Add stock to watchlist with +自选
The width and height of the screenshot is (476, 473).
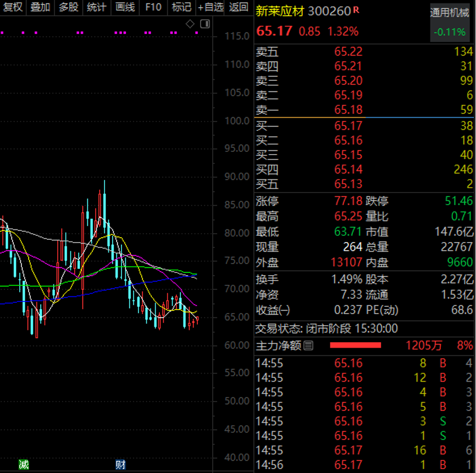[x=211, y=7]
